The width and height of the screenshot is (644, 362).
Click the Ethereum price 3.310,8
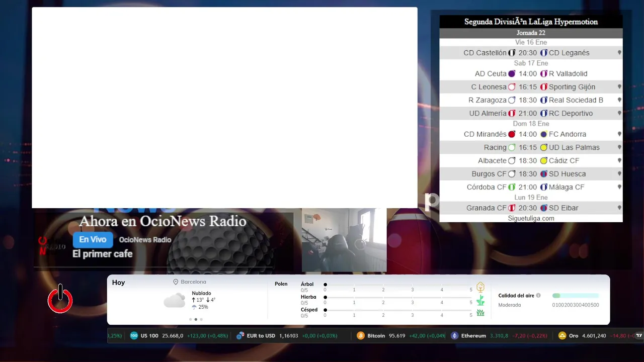499,336
